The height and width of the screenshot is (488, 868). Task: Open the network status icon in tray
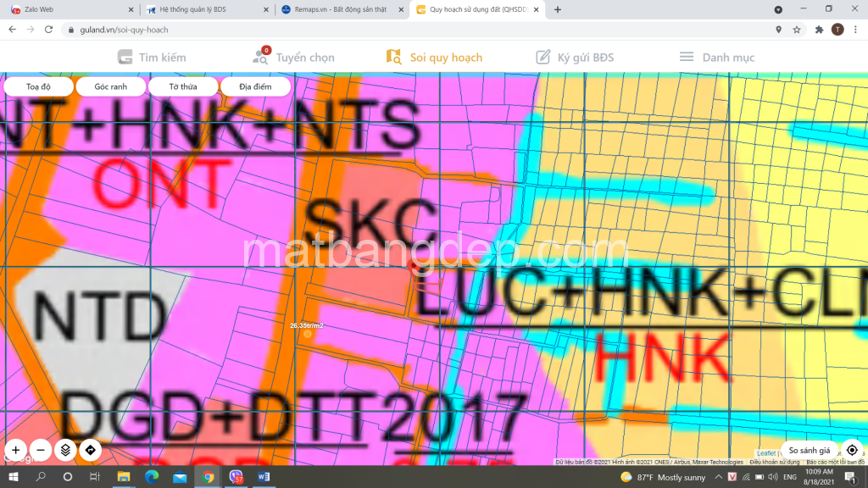tap(746, 477)
